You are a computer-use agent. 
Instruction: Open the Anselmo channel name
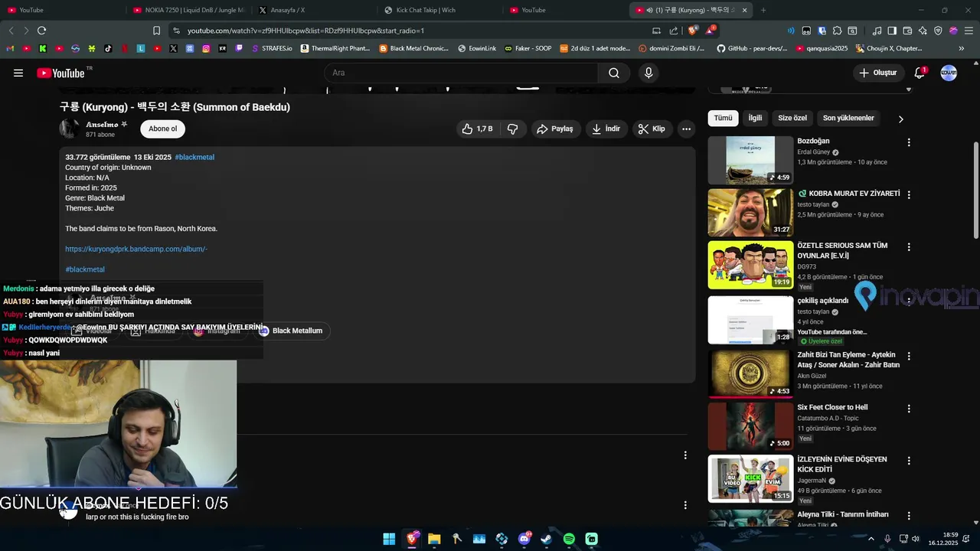pos(102,124)
